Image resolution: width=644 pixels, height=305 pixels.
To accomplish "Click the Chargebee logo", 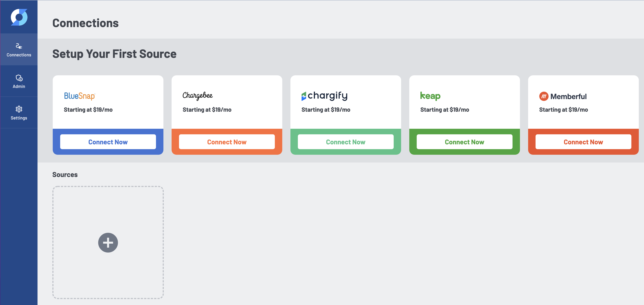I will pyautogui.click(x=198, y=96).
